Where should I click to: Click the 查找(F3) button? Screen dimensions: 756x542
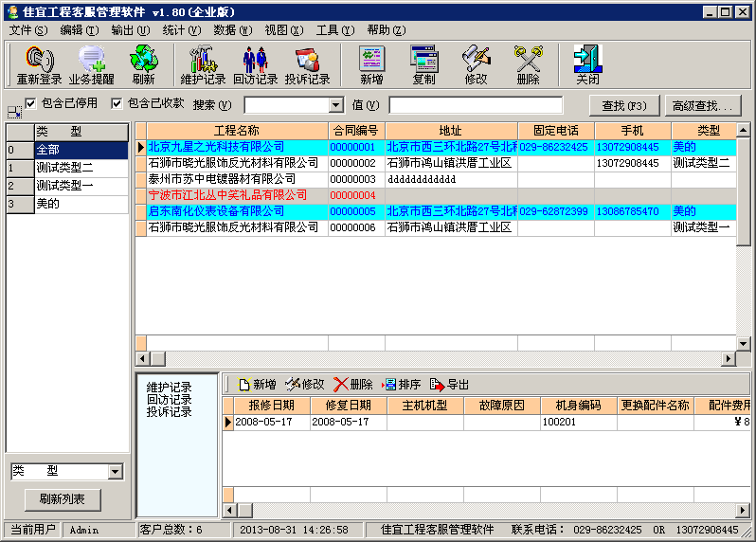pyautogui.click(x=624, y=105)
